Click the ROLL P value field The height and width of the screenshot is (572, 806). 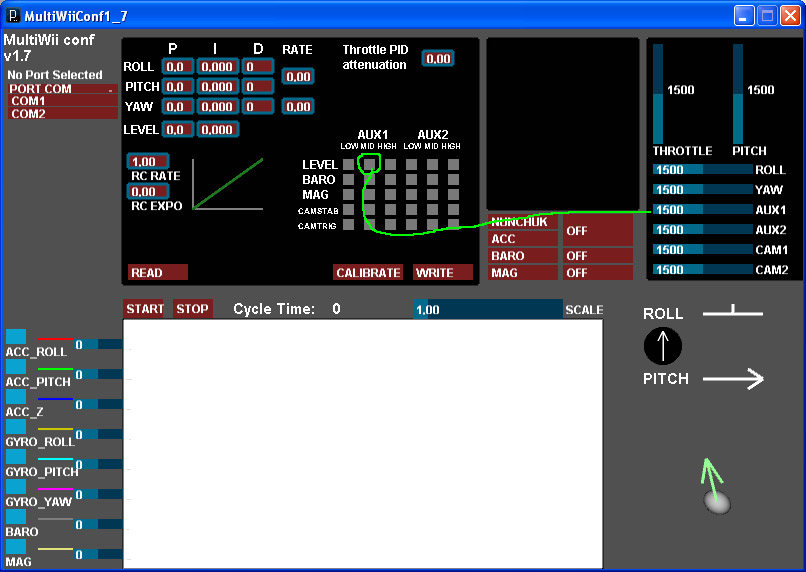177,66
